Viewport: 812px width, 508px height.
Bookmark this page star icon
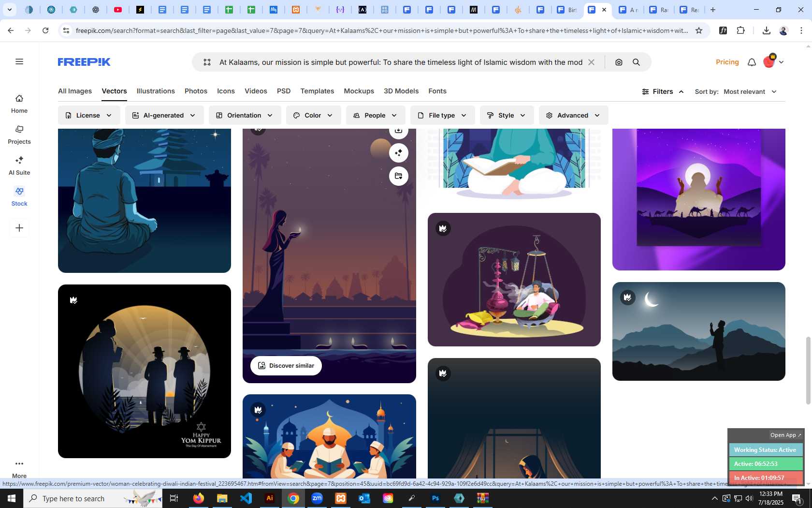699,30
